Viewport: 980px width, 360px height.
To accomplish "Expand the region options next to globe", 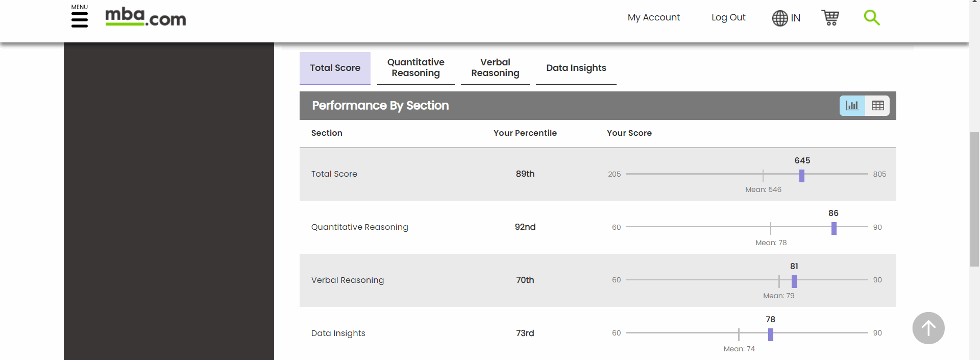I will pos(786,18).
